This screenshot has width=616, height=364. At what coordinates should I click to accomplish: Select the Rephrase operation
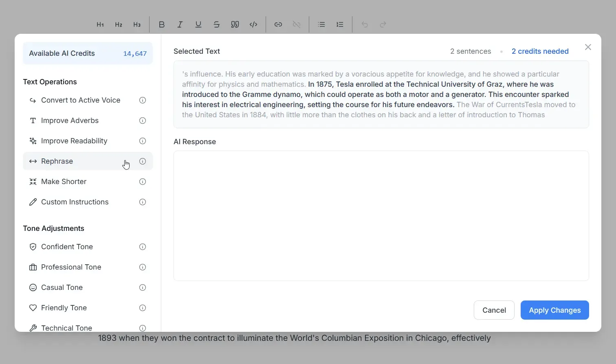(57, 161)
